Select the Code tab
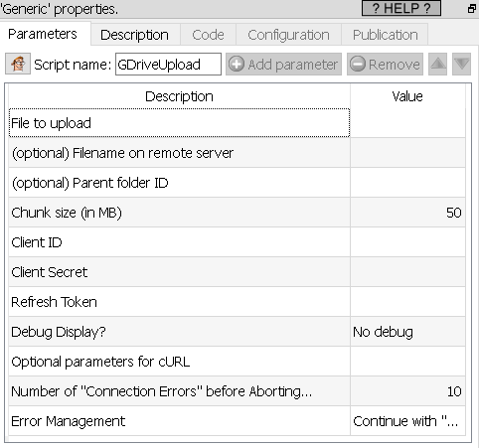Viewport: 479px width, 448px height. click(x=208, y=35)
